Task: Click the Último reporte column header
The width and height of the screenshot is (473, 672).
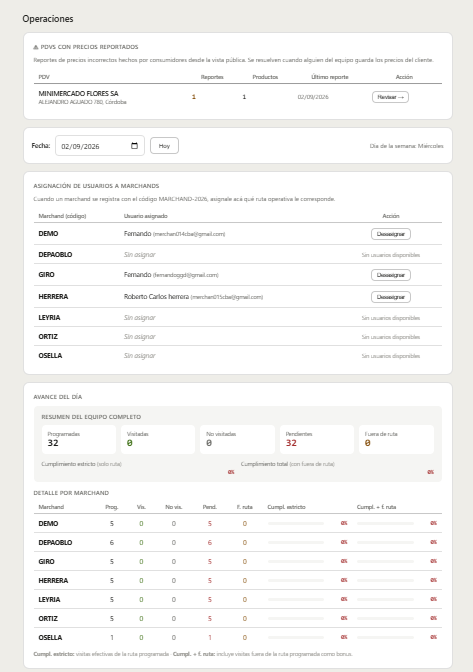Action: (330, 77)
